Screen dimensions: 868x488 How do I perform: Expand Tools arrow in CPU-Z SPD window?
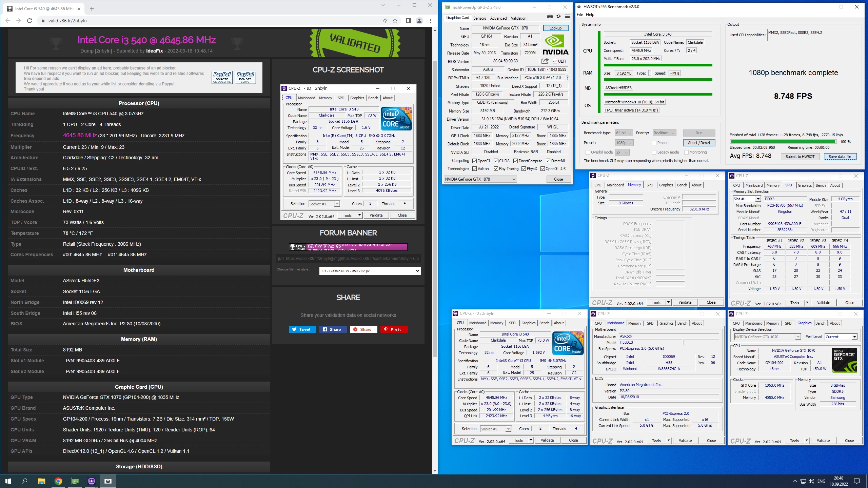(x=807, y=303)
